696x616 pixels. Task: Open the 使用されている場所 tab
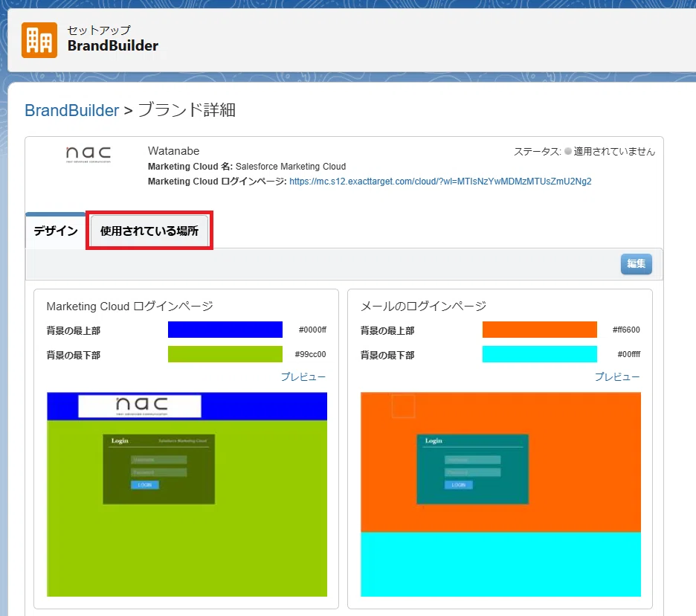tap(149, 231)
